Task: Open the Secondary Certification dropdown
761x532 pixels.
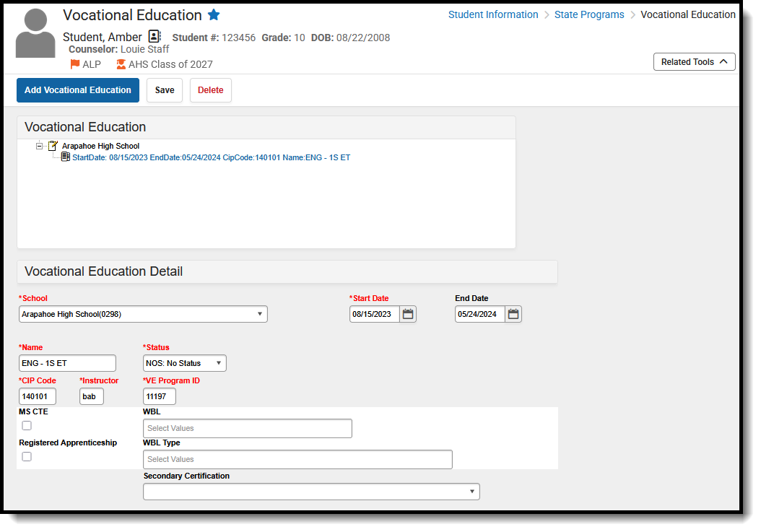Action: click(311, 492)
